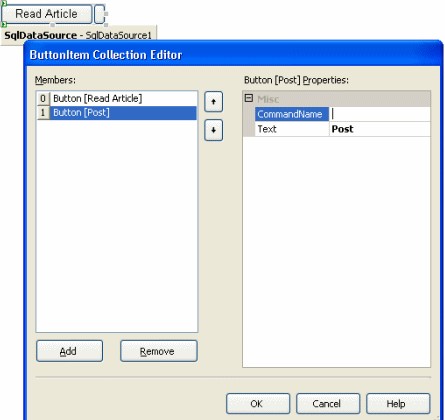This screenshot has height=420, width=445.
Task: Select the Text property value Post
Action: 379,129
